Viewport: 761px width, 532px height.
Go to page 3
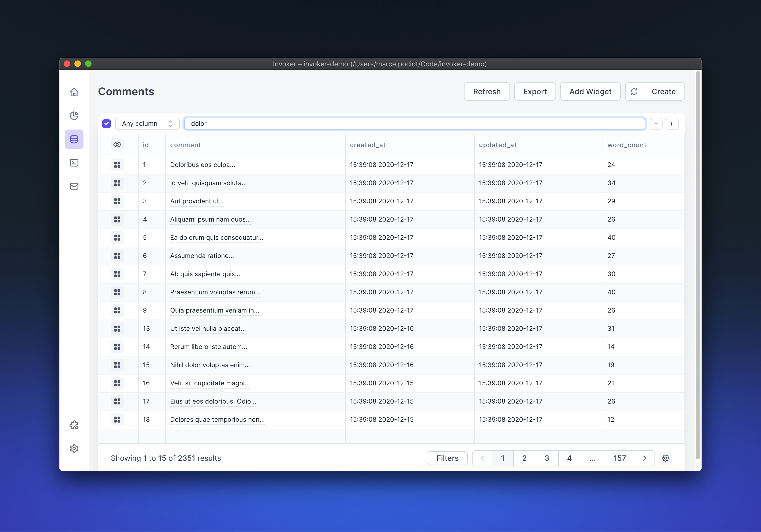pos(547,458)
